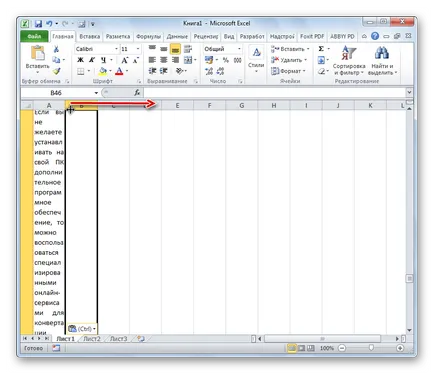434x374 pixels.
Task: Click the zoom in plus button
Action: click(x=400, y=348)
